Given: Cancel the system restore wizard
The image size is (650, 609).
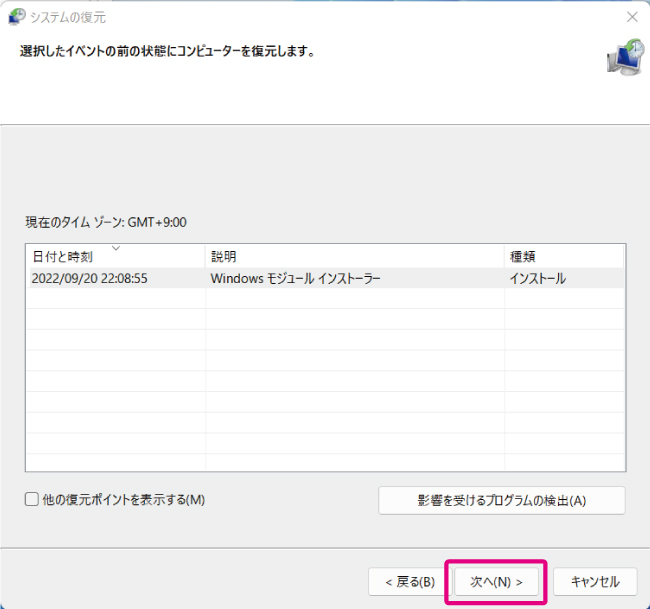Looking at the screenshot, I should 595,581.
